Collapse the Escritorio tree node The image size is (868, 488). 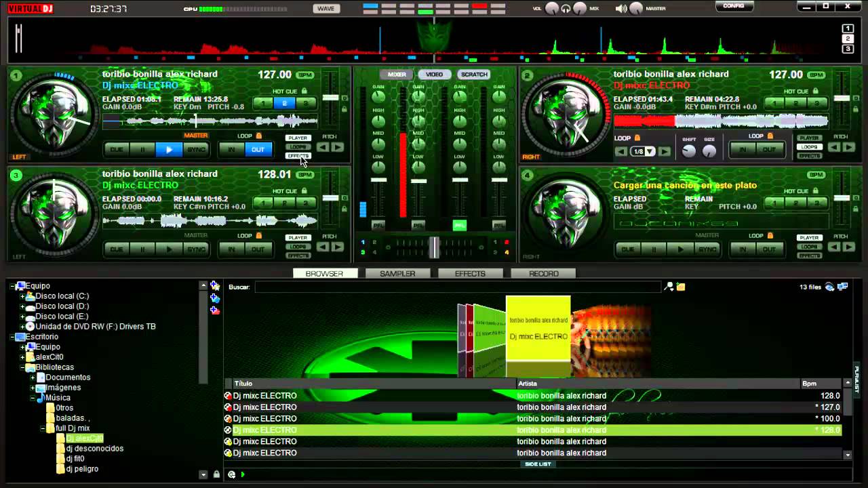tap(12, 337)
